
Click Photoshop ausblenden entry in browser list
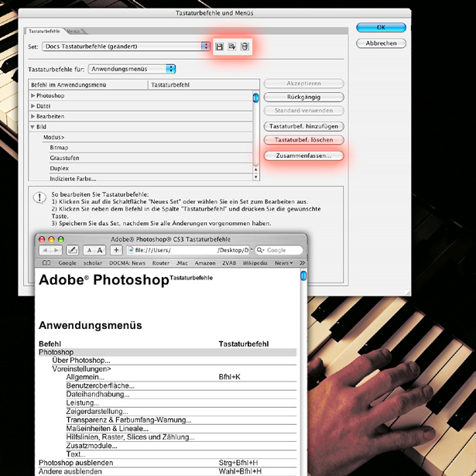[x=76, y=463]
